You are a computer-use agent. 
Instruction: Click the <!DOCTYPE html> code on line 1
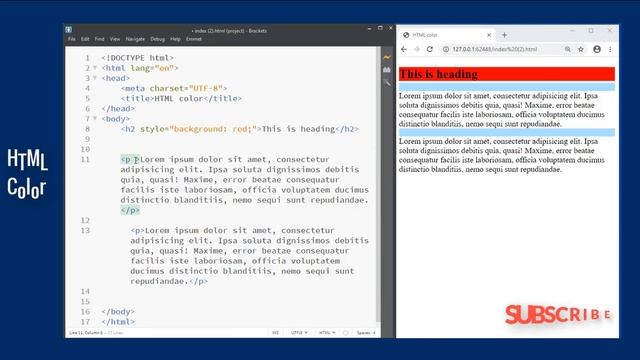[138, 58]
